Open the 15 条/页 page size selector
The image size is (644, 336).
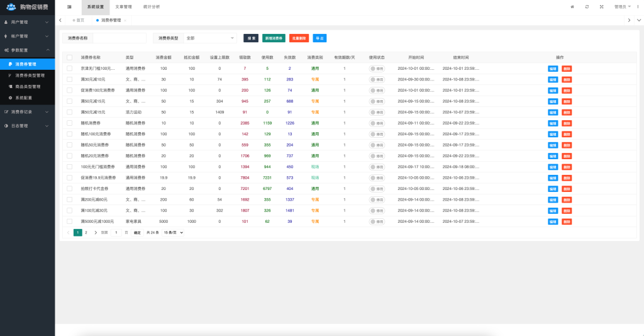tap(173, 233)
